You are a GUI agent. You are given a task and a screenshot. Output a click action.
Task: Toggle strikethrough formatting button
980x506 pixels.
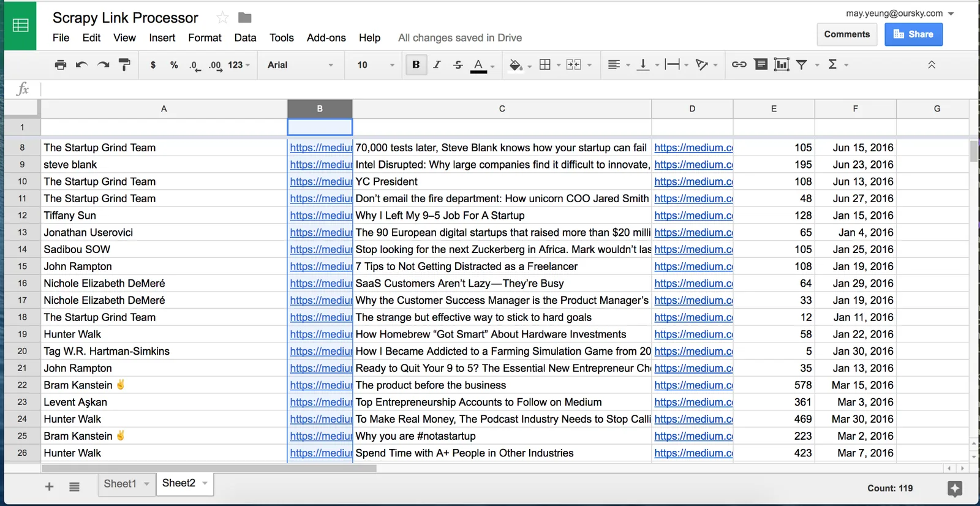tap(458, 65)
